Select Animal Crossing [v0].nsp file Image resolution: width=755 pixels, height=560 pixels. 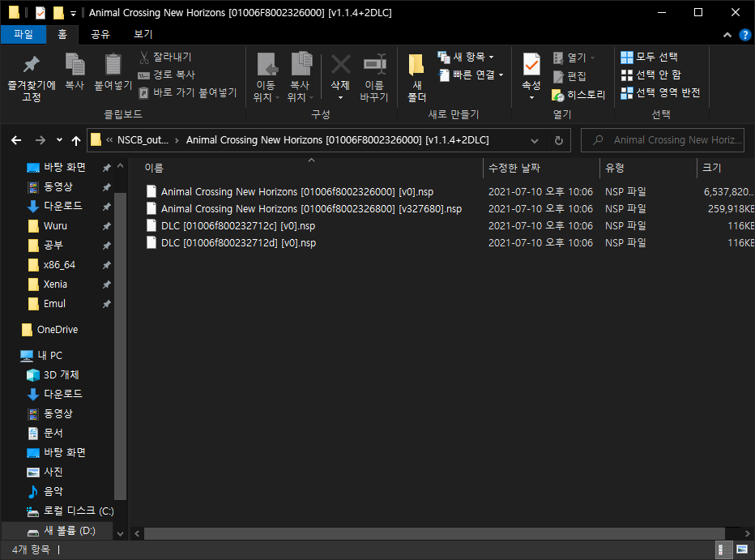(x=297, y=191)
